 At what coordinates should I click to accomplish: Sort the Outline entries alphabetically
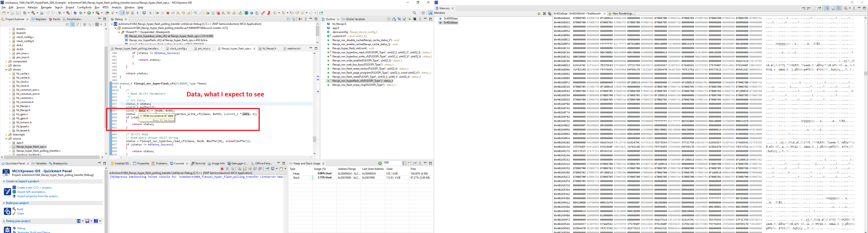point(394,19)
